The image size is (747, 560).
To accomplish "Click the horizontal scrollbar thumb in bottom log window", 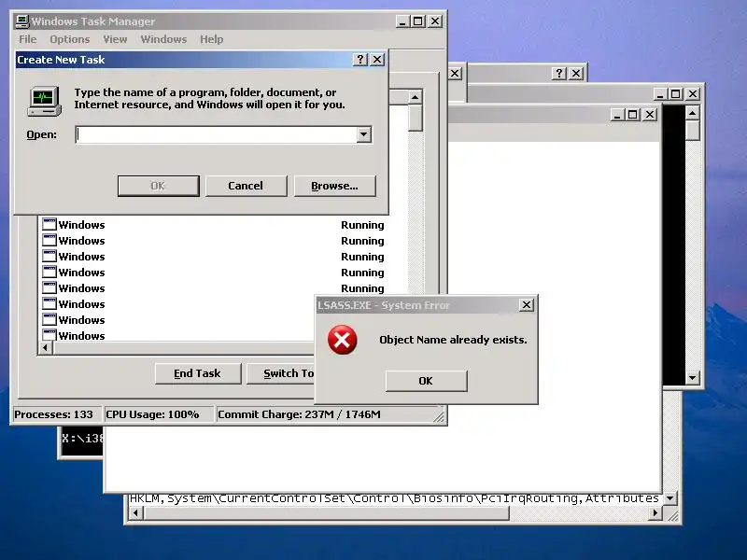I will tap(326, 512).
